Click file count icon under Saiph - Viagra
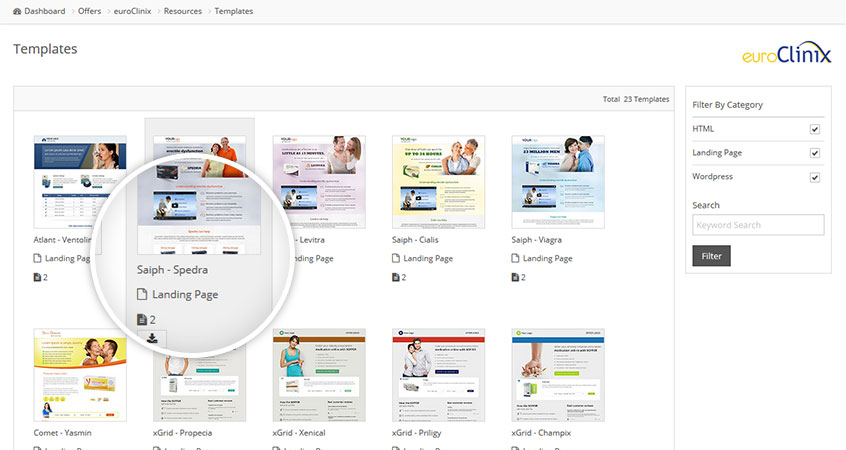Screen dimensions: 846x450 point(515,277)
